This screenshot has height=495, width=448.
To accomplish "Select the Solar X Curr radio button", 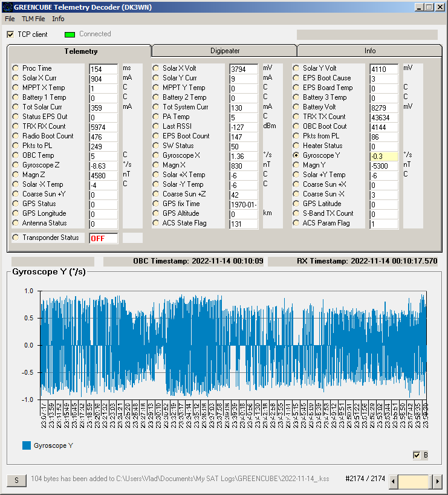I will tap(16, 77).
